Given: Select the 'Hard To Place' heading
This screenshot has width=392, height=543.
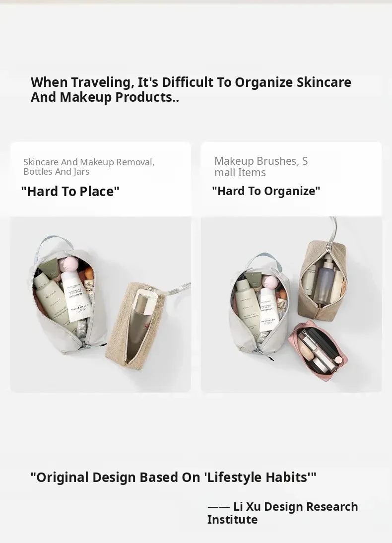Looking at the screenshot, I should click(70, 191).
